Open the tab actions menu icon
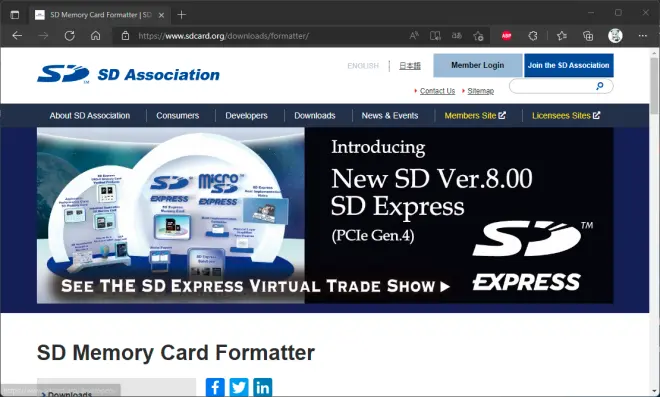 15,15
